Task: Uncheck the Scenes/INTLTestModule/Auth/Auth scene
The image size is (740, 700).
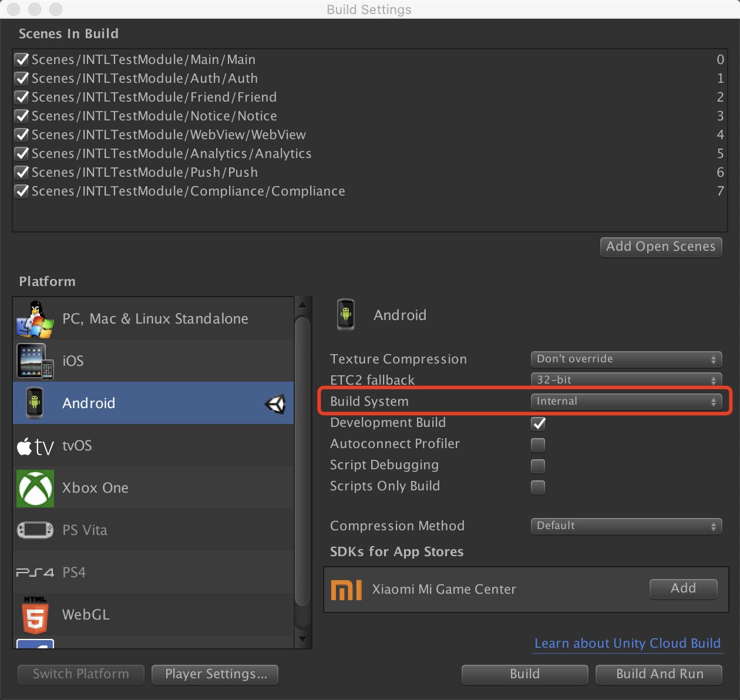Action: [22, 79]
